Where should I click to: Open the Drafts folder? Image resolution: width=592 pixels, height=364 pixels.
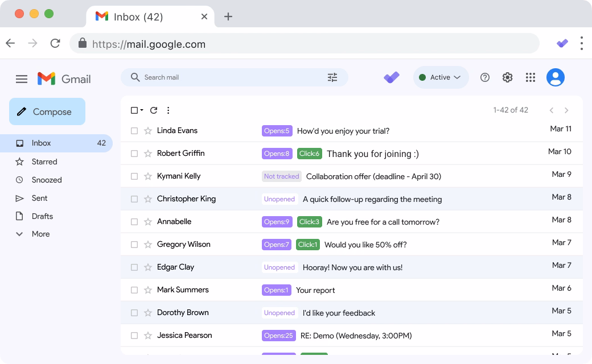[42, 216]
